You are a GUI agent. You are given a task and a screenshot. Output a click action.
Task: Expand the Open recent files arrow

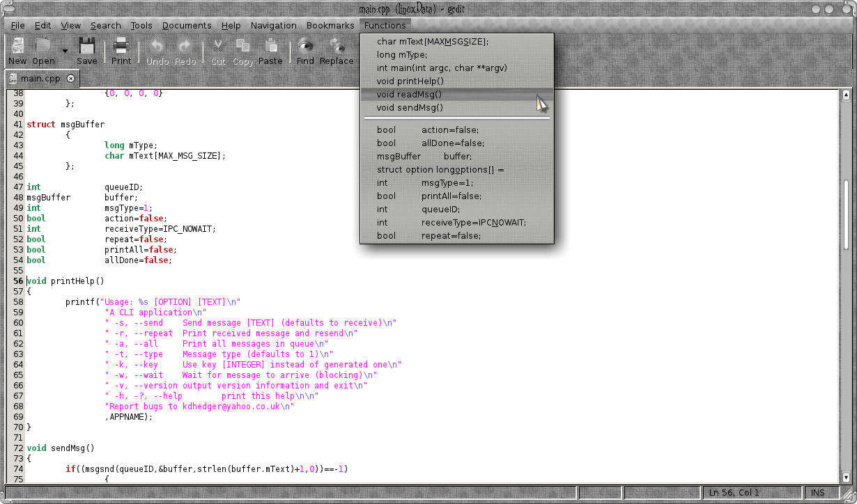(x=65, y=51)
